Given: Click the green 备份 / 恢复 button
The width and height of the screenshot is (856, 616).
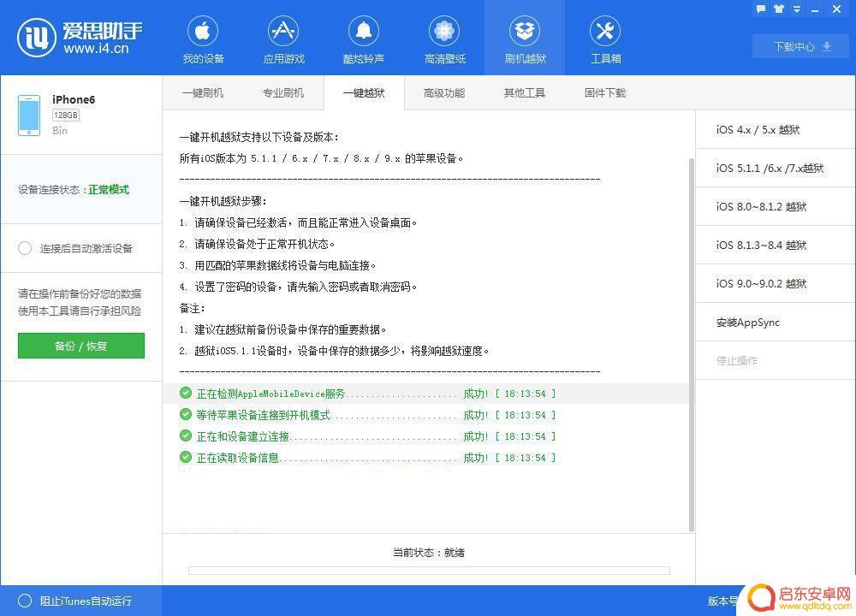Looking at the screenshot, I should [80, 346].
